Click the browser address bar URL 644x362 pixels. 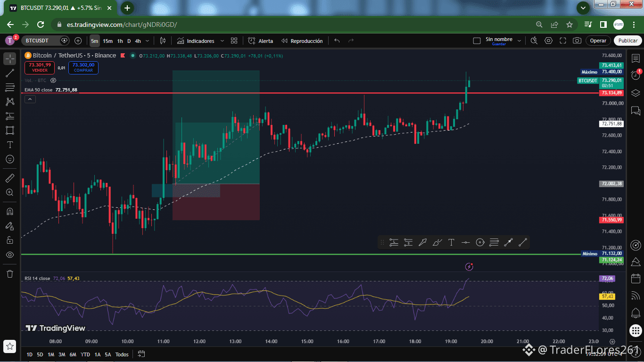(x=122, y=25)
